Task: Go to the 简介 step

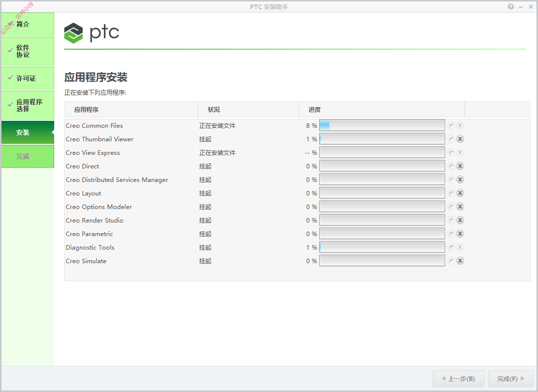Action: 28,24
